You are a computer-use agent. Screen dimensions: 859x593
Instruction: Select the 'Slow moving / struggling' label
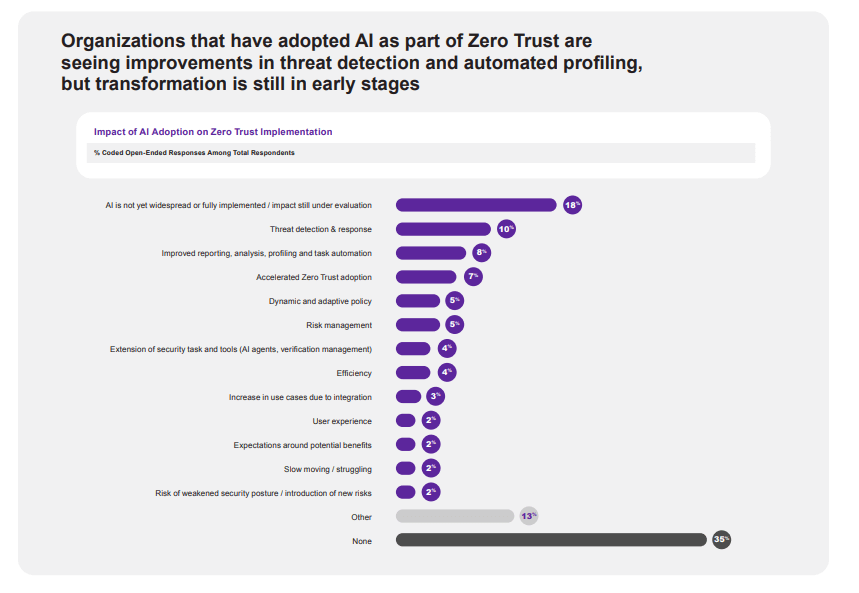(327, 469)
